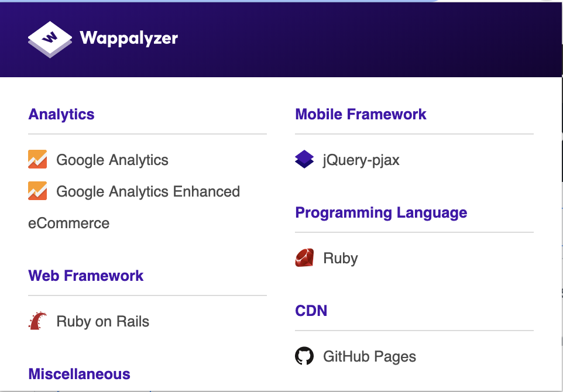
Task: Select the Ruby on Rails icon
Action: pyautogui.click(x=37, y=321)
